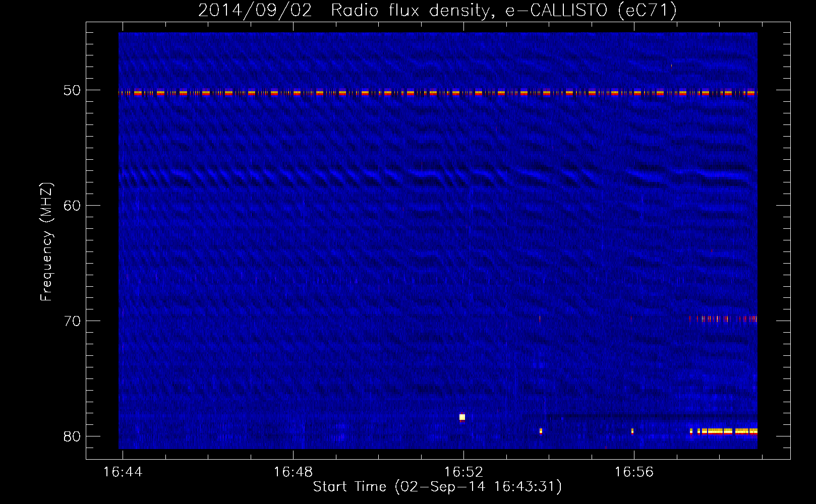This screenshot has height=504, width=816.
Task: Click the 80 frequency tick label
Action: tap(72, 436)
